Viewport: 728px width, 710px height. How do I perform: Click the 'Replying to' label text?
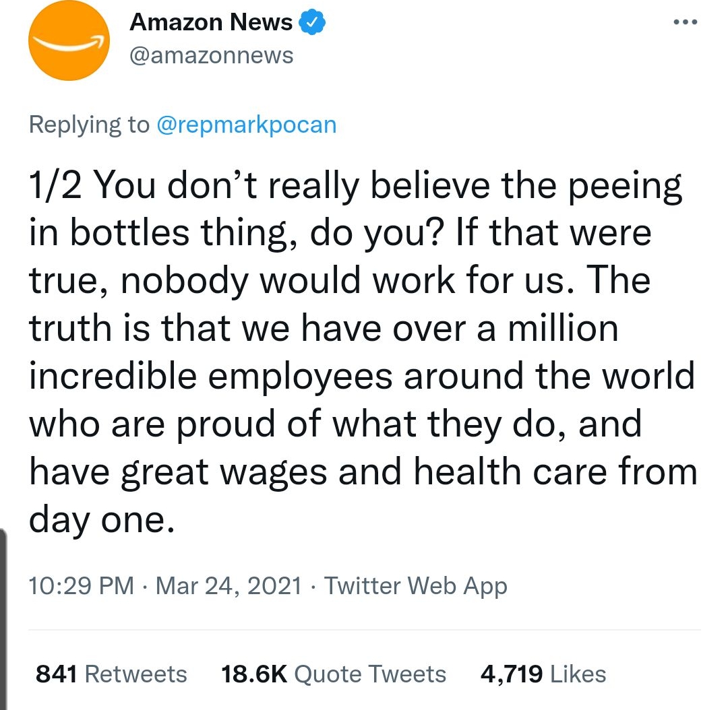[89, 125]
